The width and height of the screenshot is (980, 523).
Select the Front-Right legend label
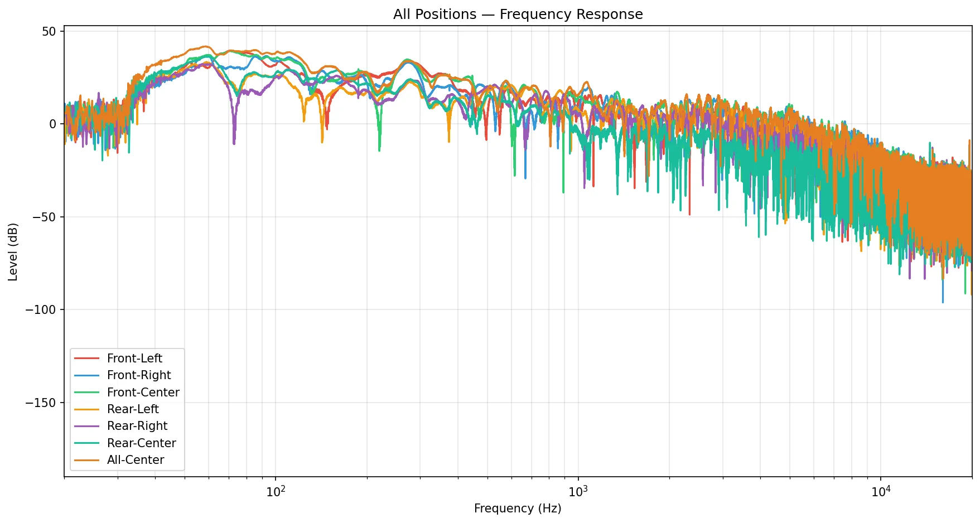(x=139, y=375)
